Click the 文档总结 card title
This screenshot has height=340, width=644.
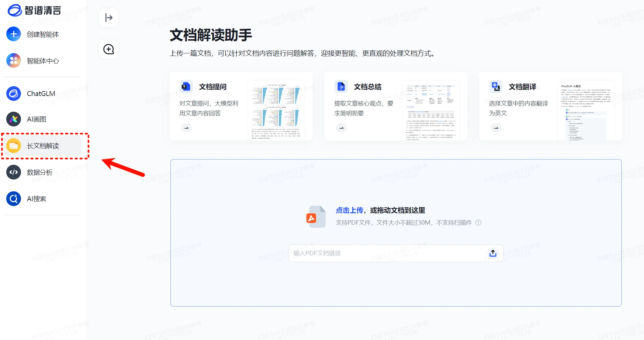[368, 87]
